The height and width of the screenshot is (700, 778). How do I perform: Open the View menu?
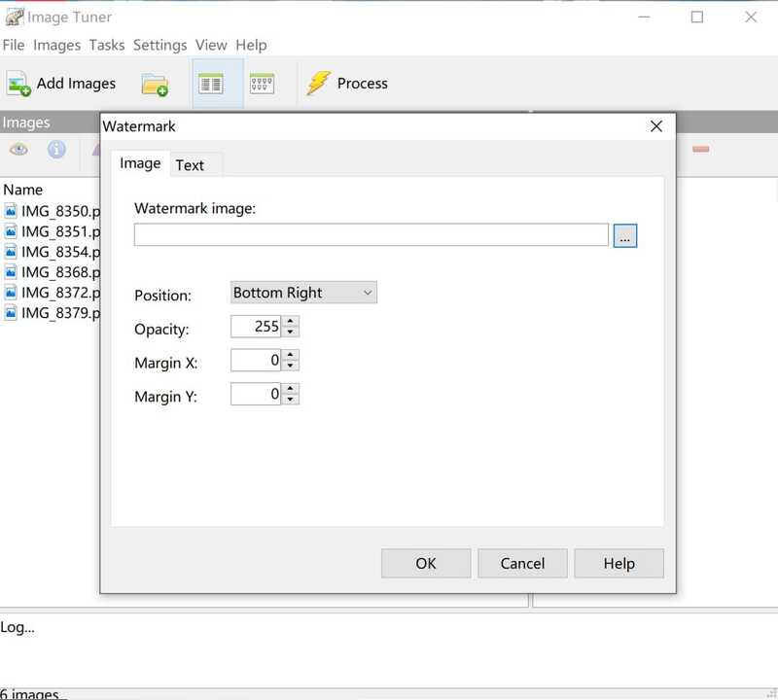tap(211, 45)
